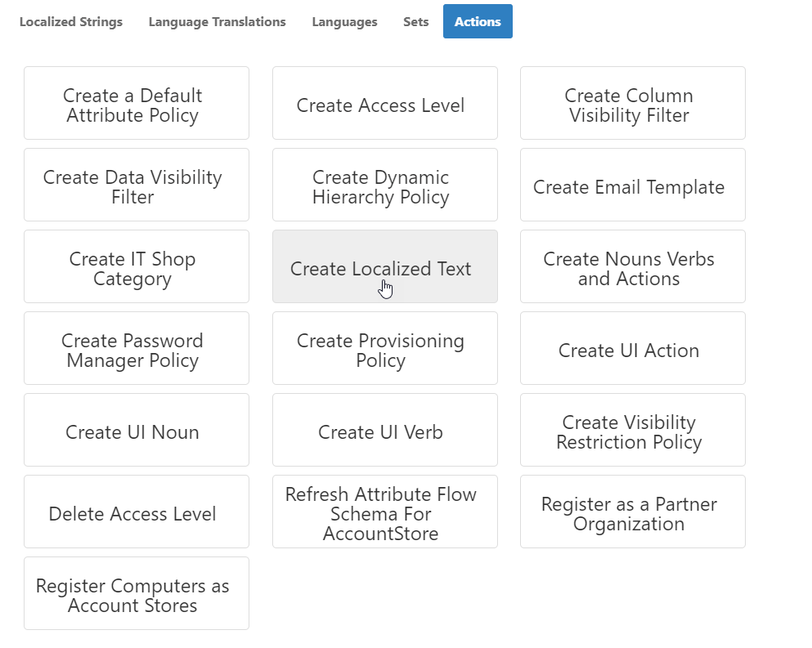812x648 pixels.
Task: Select Create Nouns Verbs and Actions
Action: (632, 266)
